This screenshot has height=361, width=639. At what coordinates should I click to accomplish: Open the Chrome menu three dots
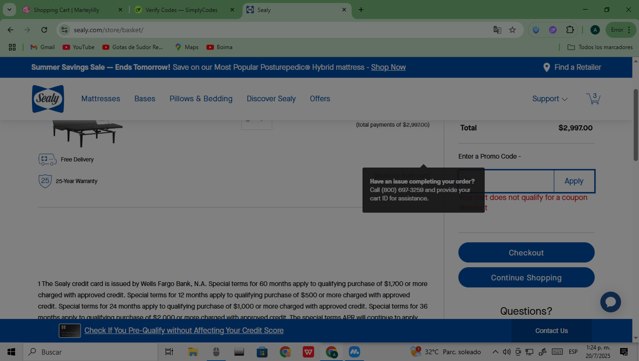pos(629,30)
